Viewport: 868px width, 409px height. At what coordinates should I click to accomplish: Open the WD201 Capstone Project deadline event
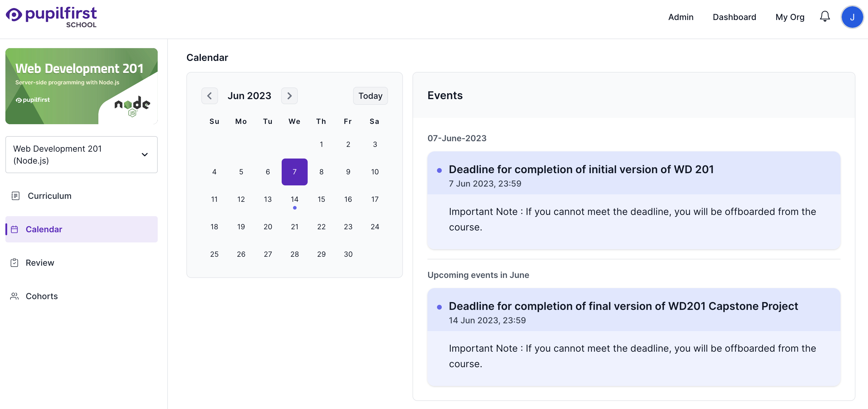[623, 306]
